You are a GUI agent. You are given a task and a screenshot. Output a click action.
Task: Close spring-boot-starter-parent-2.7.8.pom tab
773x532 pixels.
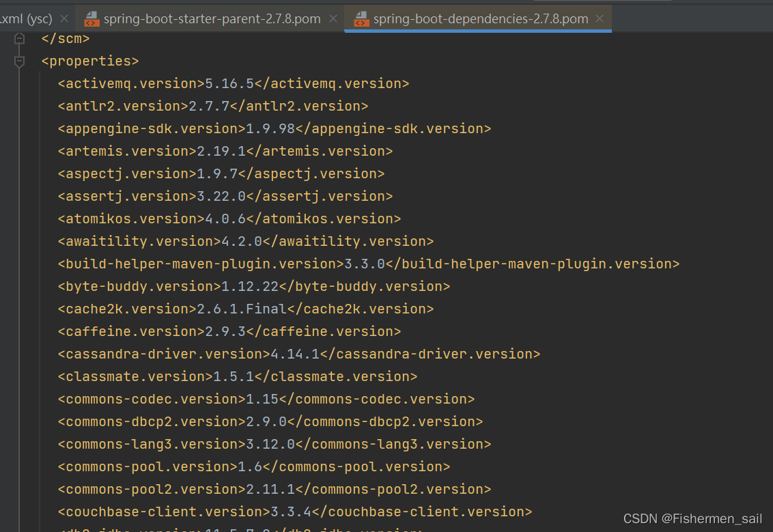click(x=333, y=18)
